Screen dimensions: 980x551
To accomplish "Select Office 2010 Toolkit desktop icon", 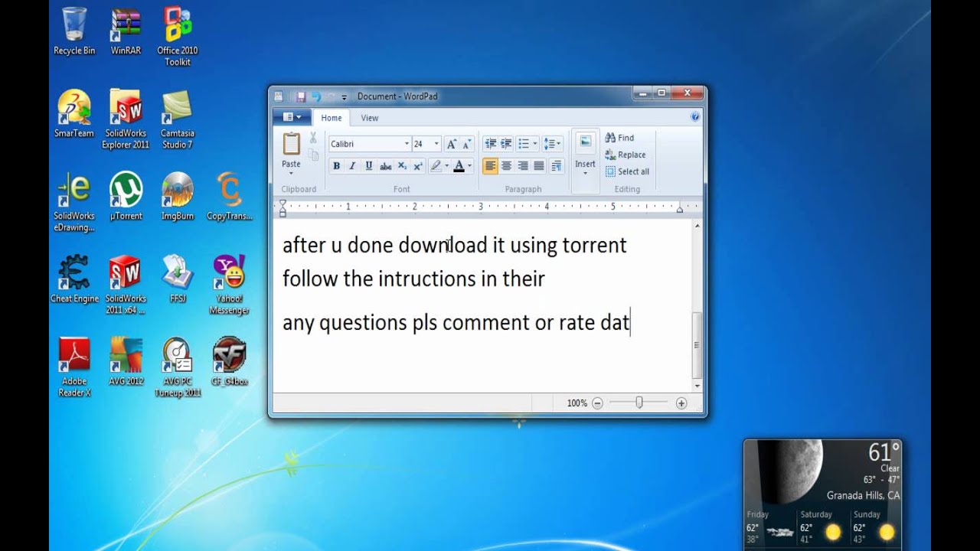I will [178, 37].
